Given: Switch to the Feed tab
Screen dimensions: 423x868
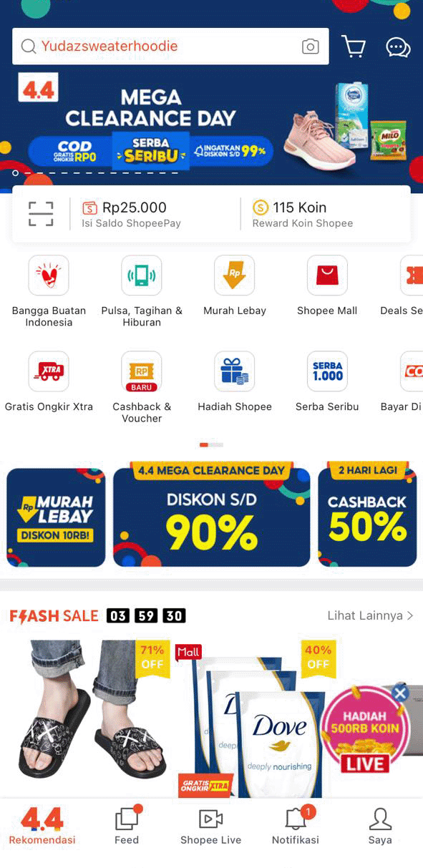Looking at the screenshot, I should (127, 826).
